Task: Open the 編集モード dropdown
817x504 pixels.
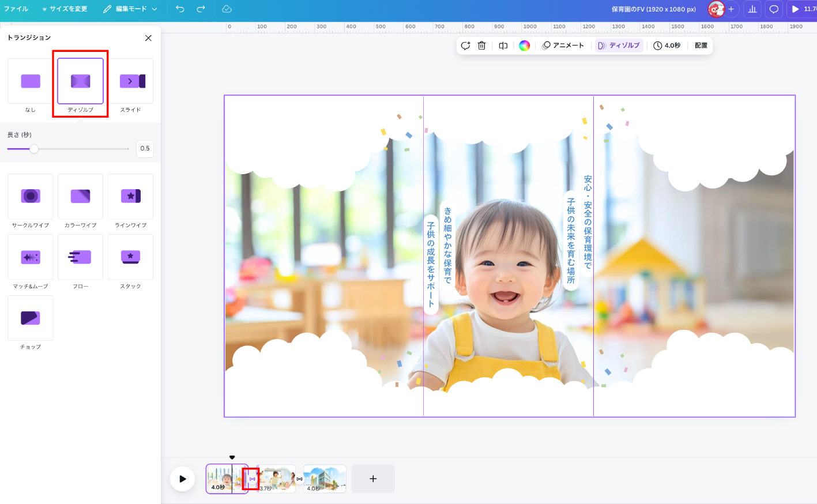Action: click(130, 9)
